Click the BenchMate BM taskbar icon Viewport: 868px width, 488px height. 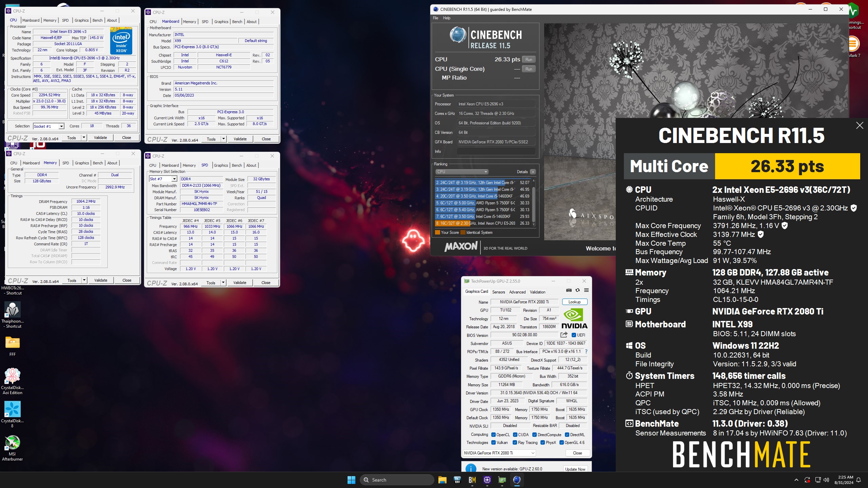pos(472,480)
